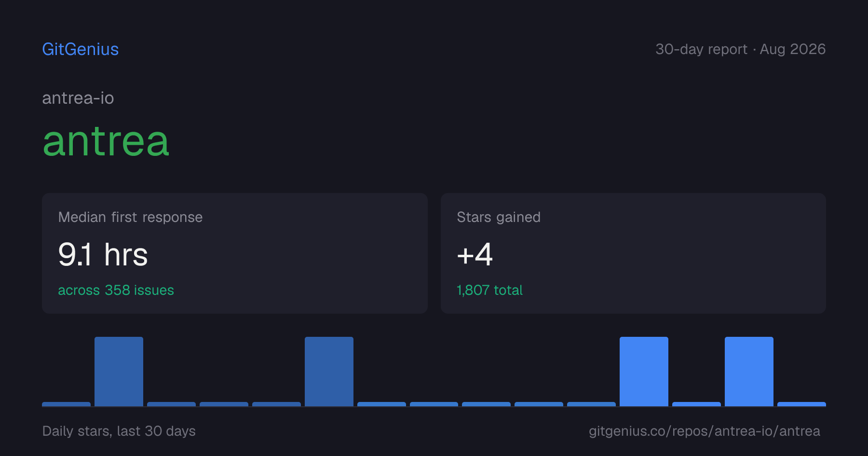Image resolution: width=868 pixels, height=456 pixels.
Task: Click the first tall dark-blue bar
Action: (x=119, y=372)
